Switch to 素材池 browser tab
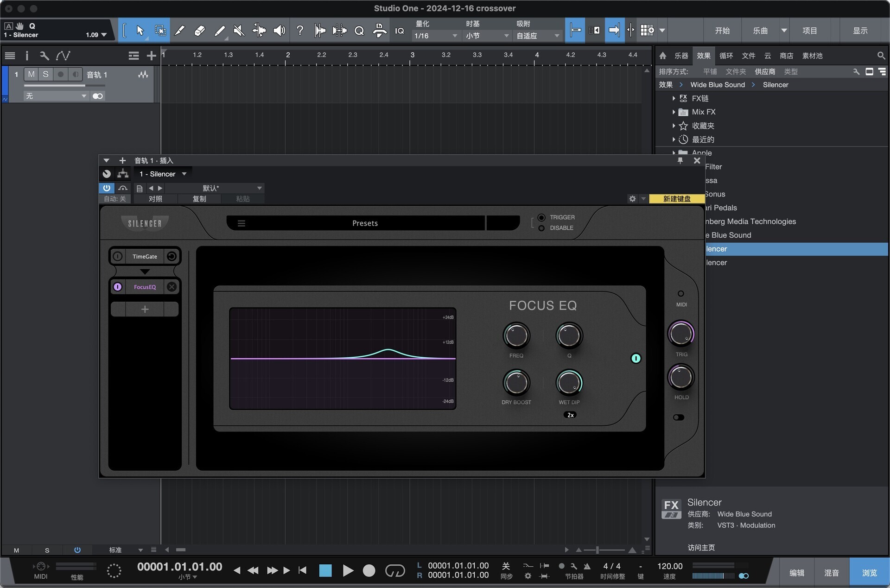 [x=812, y=56]
